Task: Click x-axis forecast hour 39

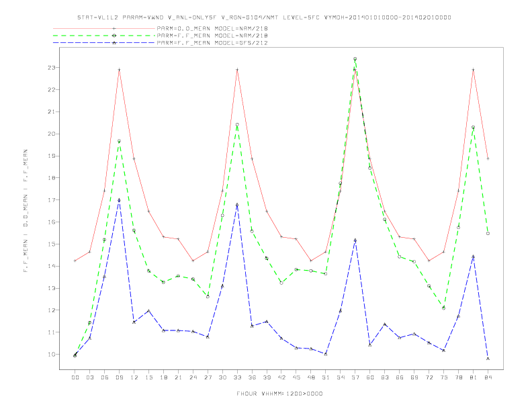Action: click(x=267, y=377)
